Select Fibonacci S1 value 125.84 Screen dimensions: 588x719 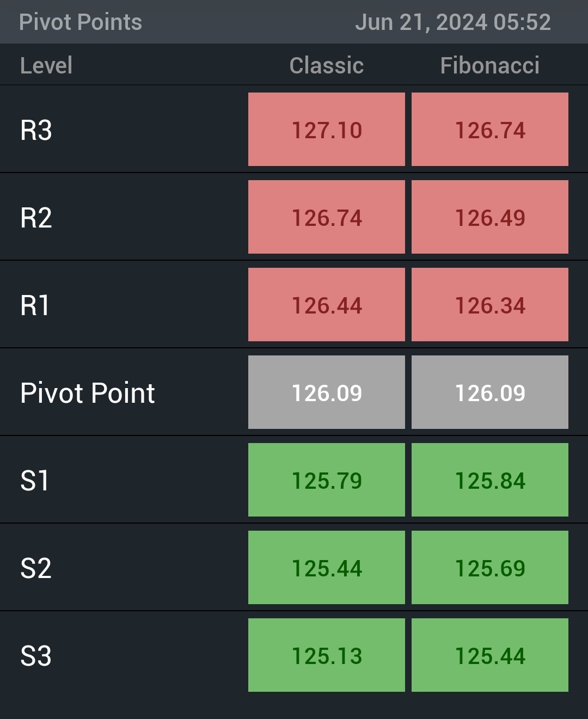click(490, 480)
